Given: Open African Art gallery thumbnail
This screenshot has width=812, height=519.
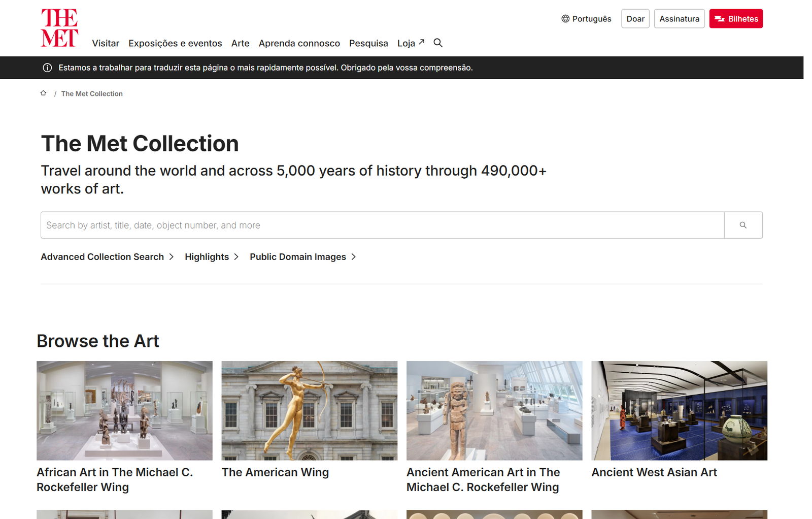Looking at the screenshot, I should point(124,411).
